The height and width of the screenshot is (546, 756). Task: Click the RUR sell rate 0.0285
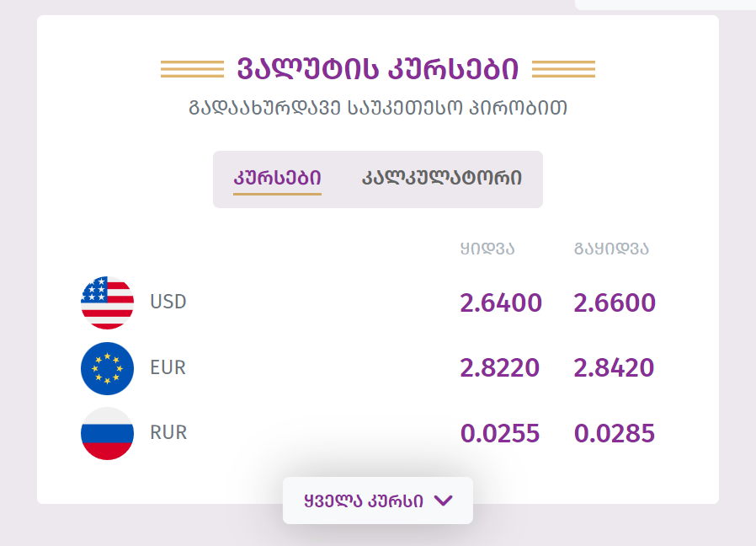click(x=615, y=434)
